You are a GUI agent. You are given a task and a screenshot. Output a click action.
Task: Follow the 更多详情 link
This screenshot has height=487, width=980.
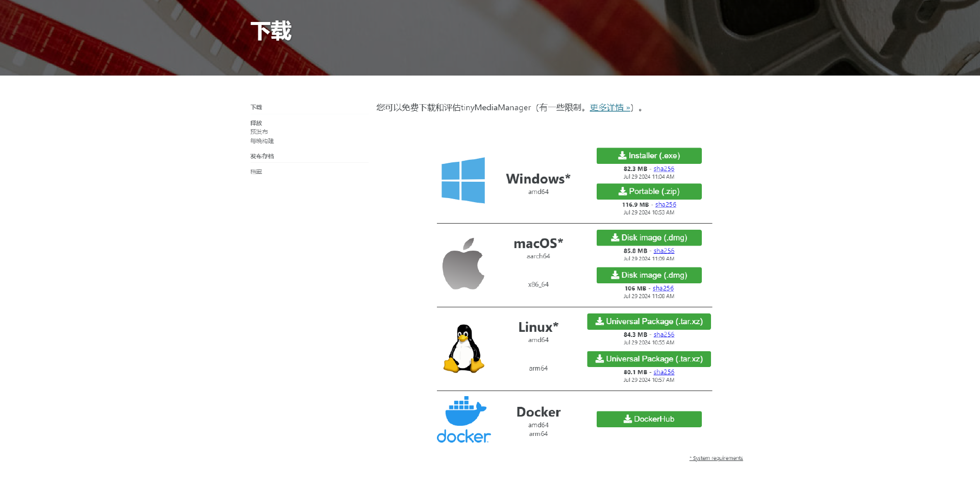pos(610,108)
